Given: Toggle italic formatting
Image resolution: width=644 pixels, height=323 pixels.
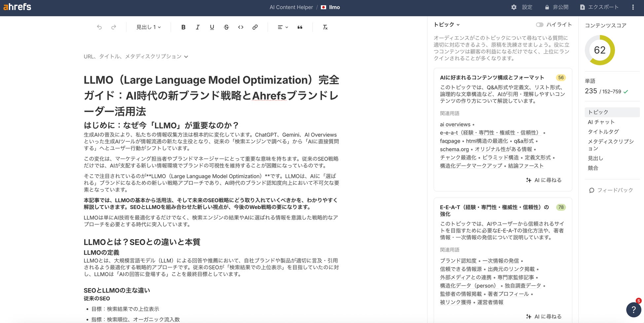Looking at the screenshot, I should pos(197,27).
